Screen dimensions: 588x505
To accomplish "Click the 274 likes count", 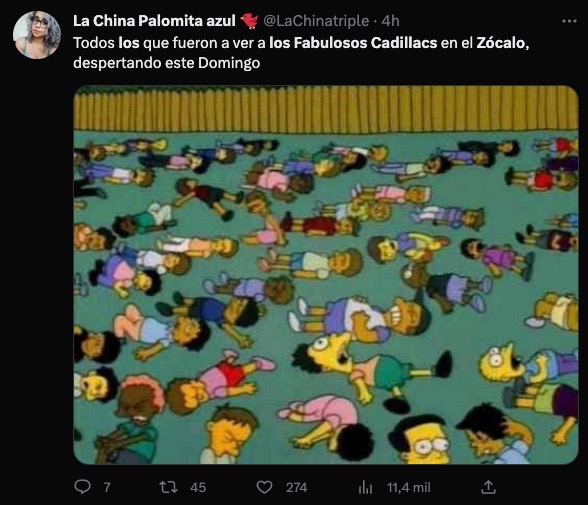I will click(296, 487).
